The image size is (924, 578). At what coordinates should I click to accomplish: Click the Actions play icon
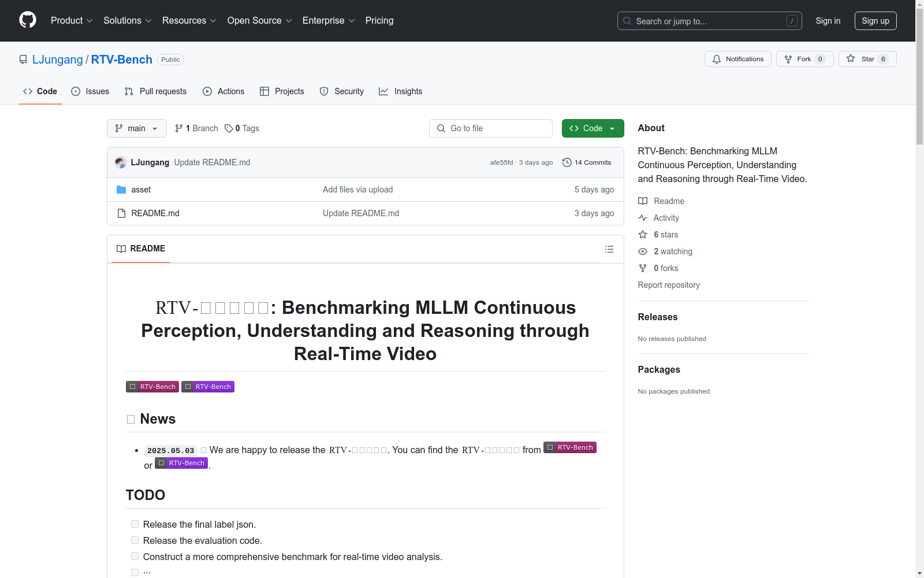207,91
